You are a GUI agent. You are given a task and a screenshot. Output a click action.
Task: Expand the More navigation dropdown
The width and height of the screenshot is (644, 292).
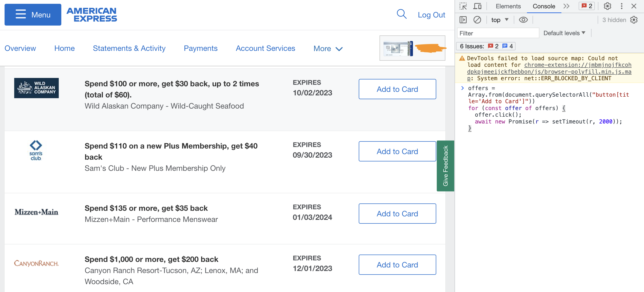point(328,49)
